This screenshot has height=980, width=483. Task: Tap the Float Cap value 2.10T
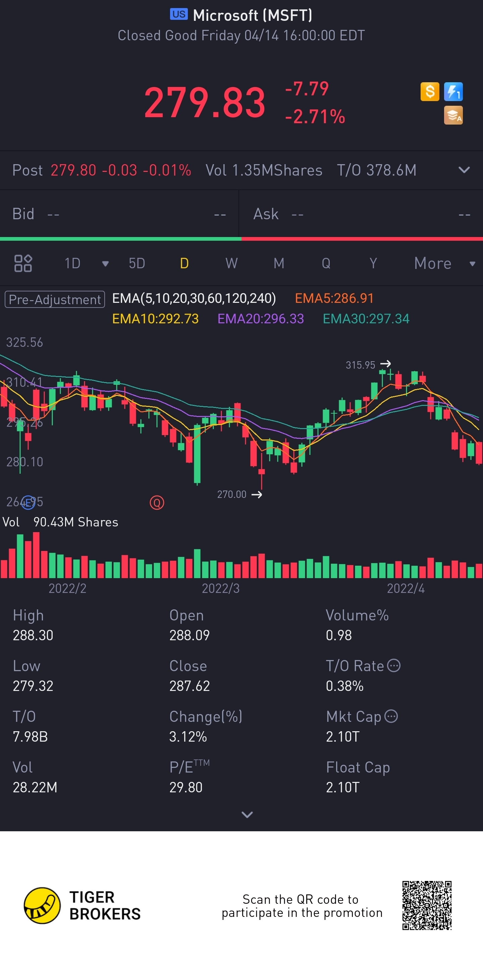[x=343, y=788]
